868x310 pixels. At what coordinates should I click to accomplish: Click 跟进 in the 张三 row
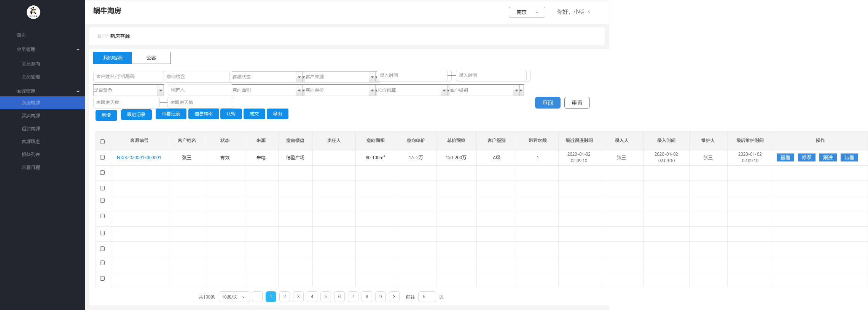pos(828,158)
